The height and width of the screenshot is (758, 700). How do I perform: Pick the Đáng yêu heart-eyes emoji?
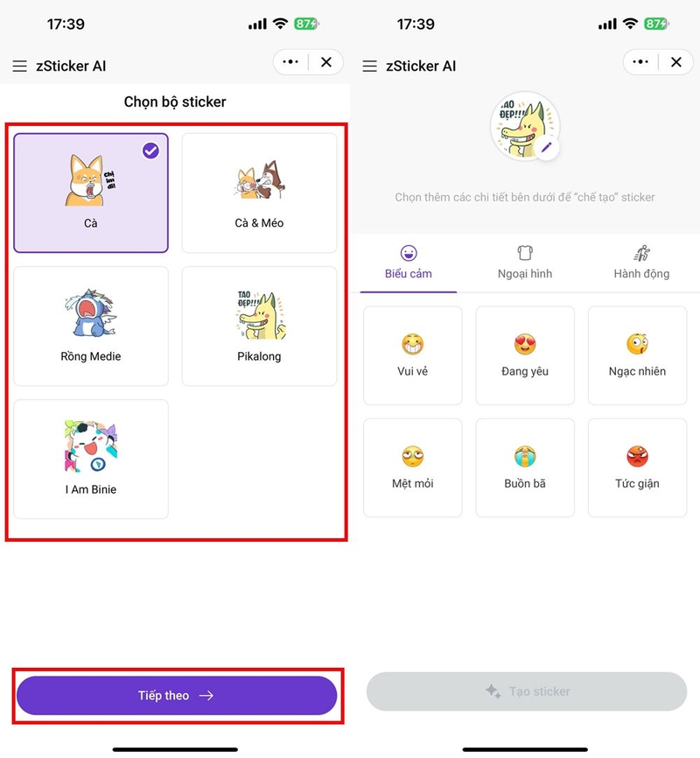pyautogui.click(x=525, y=344)
